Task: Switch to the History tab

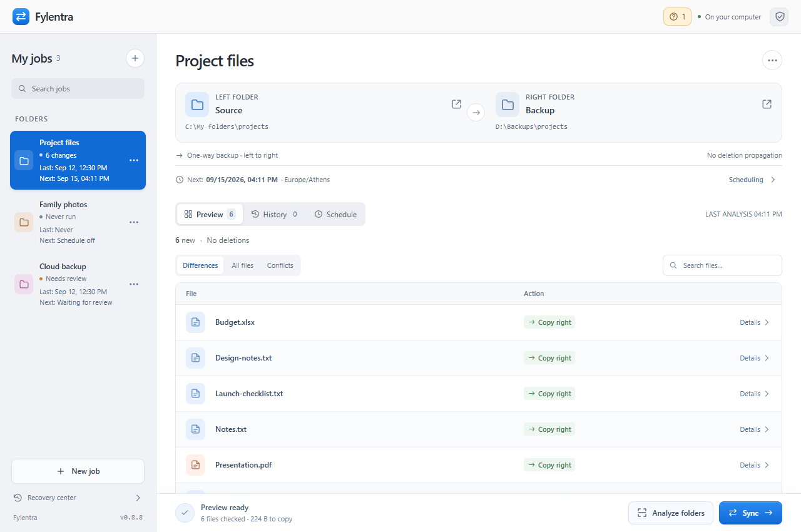Action: (x=274, y=214)
